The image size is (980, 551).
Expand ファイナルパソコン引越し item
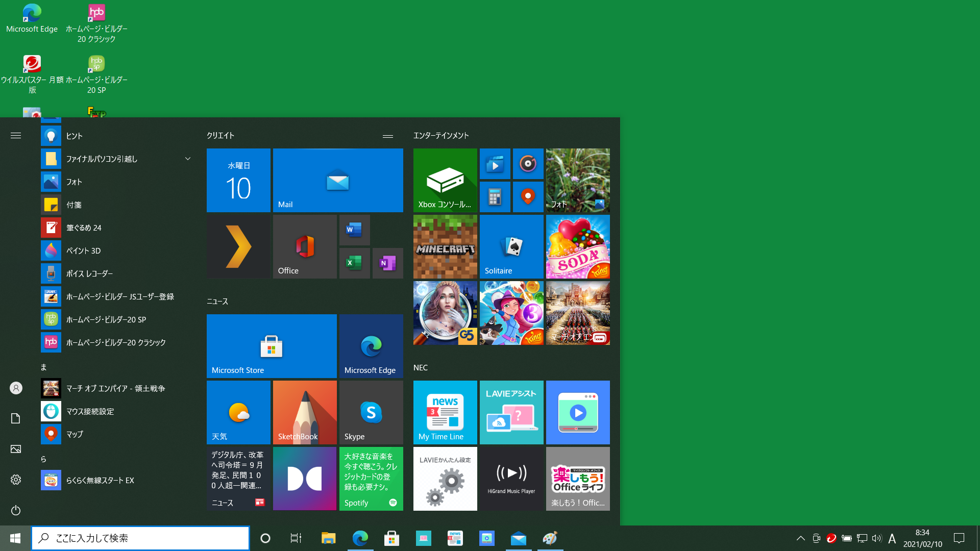click(x=188, y=159)
